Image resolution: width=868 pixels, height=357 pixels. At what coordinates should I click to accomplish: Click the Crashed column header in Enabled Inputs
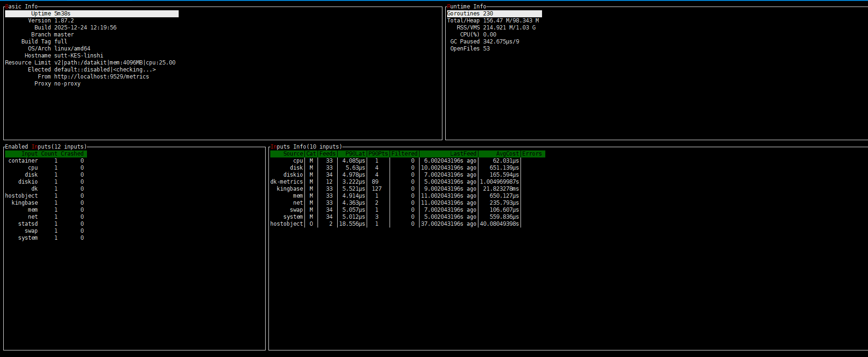[x=72, y=154]
